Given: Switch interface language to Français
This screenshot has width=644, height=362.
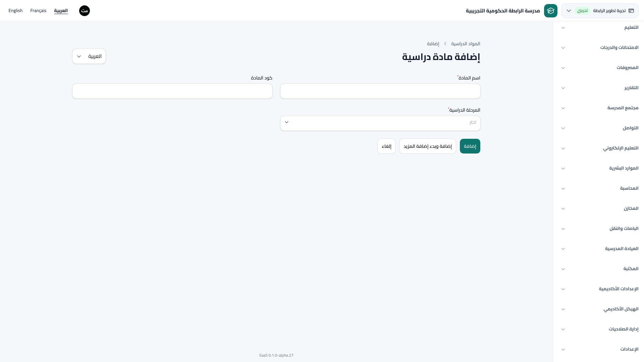Looking at the screenshot, I should point(38,11).
